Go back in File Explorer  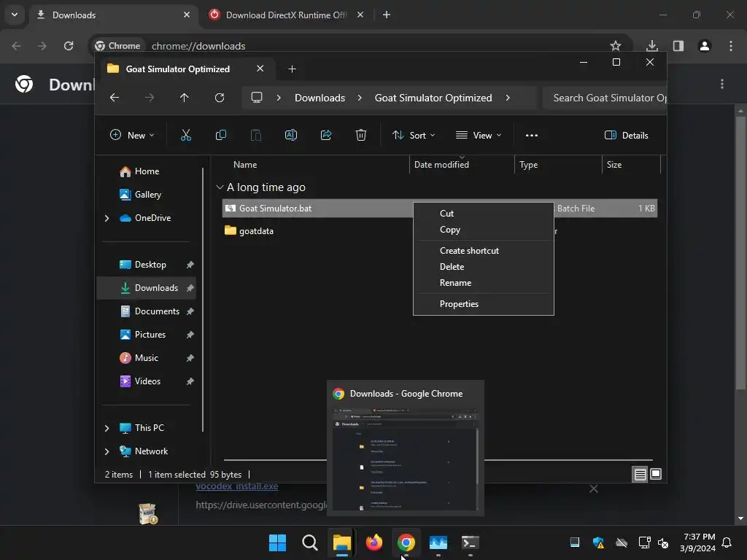(x=115, y=98)
